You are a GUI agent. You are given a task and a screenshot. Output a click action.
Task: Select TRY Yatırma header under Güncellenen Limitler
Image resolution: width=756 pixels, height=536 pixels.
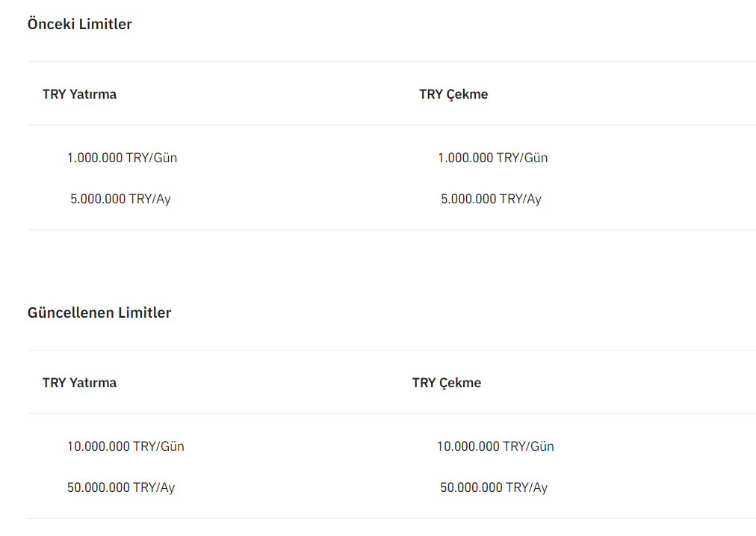[79, 383]
